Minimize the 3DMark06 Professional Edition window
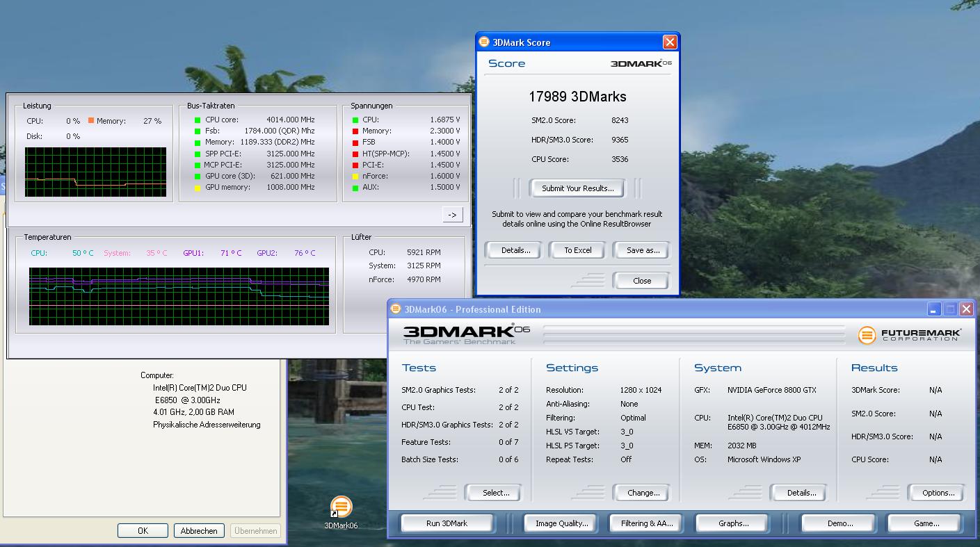Image resolution: width=980 pixels, height=547 pixels. click(934, 309)
